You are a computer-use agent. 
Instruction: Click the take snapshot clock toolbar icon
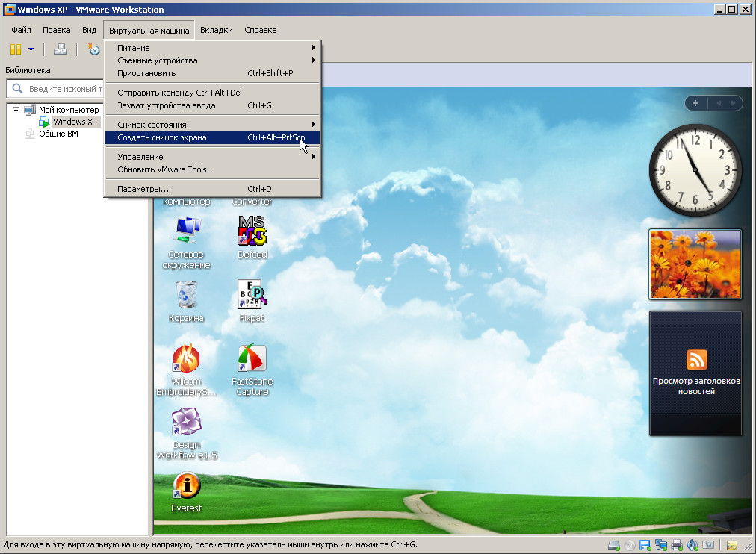click(x=93, y=49)
